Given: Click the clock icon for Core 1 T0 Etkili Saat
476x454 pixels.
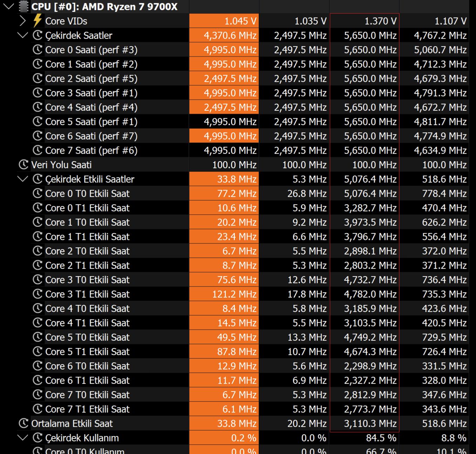Looking at the screenshot, I should [38, 222].
